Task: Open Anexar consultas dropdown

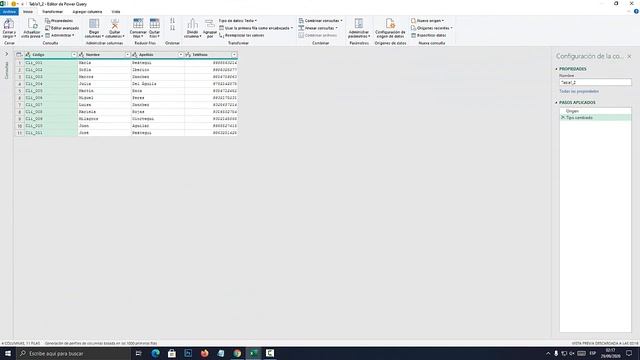Action: tap(318, 28)
